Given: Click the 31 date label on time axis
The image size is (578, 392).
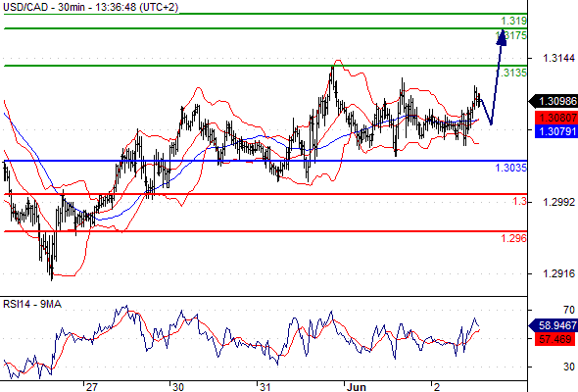Looking at the screenshot, I should point(265,387).
